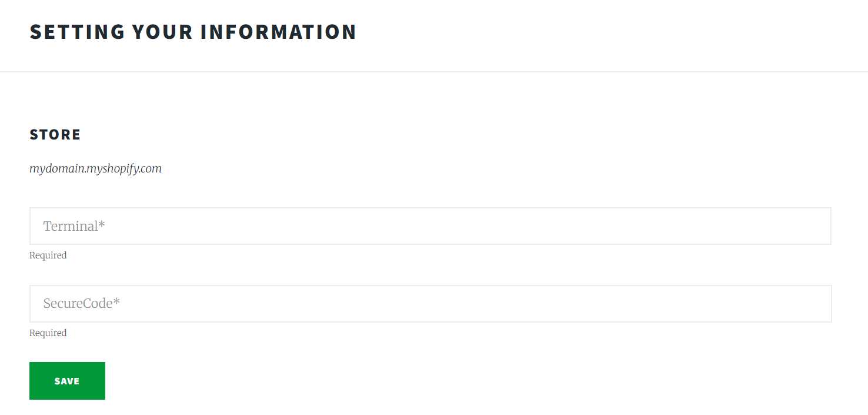Click the SecureCode placeholder word
This screenshot has width=868, height=415.
(x=78, y=304)
